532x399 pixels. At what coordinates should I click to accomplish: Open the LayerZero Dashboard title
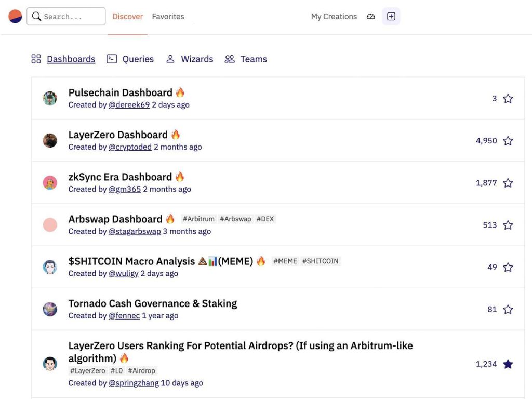[118, 135]
